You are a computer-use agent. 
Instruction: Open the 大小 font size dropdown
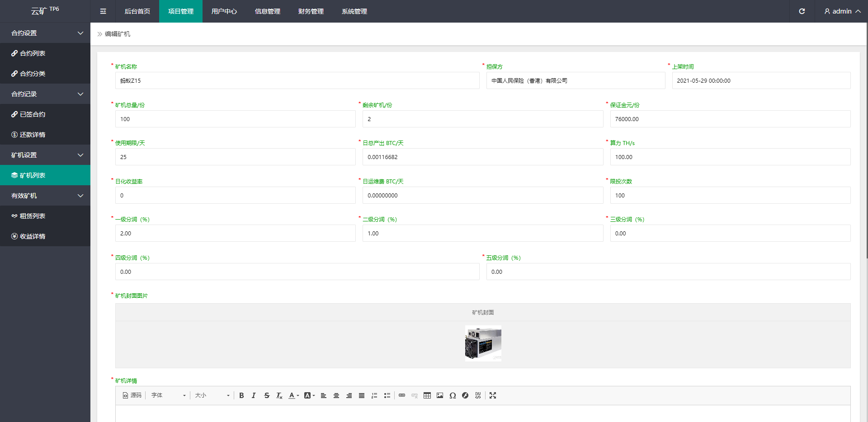pos(212,395)
